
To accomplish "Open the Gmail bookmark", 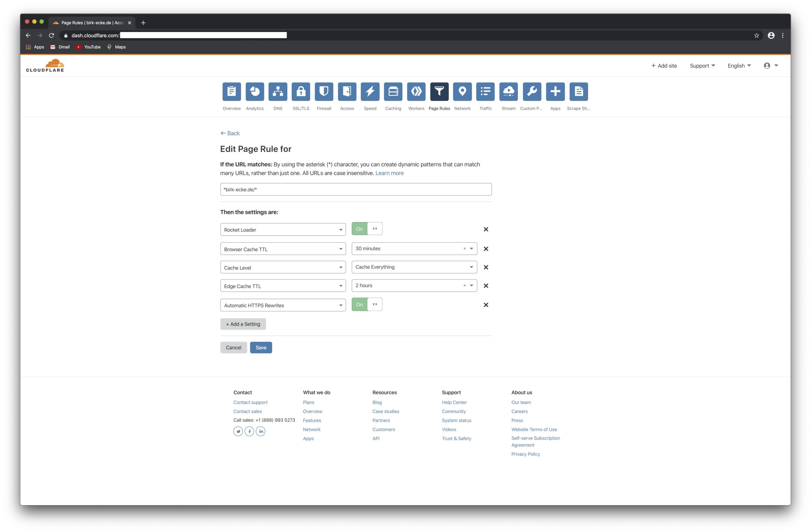I will [x=60, y=47].
